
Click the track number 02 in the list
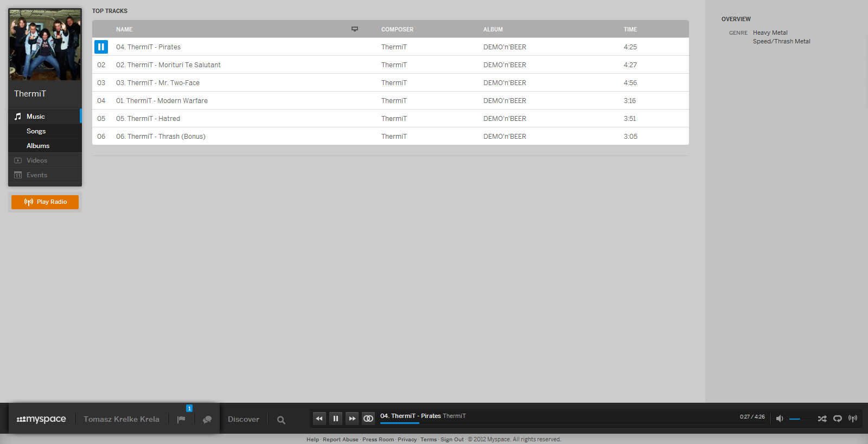[x=101, y=65]
